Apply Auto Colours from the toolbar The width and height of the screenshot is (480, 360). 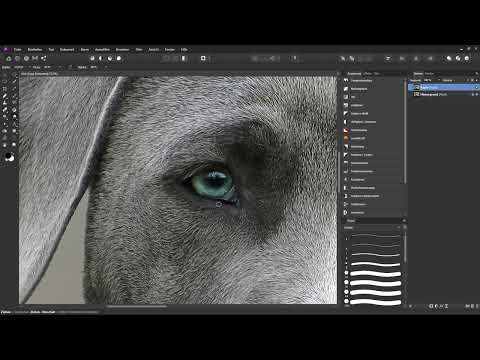point(110,58)
